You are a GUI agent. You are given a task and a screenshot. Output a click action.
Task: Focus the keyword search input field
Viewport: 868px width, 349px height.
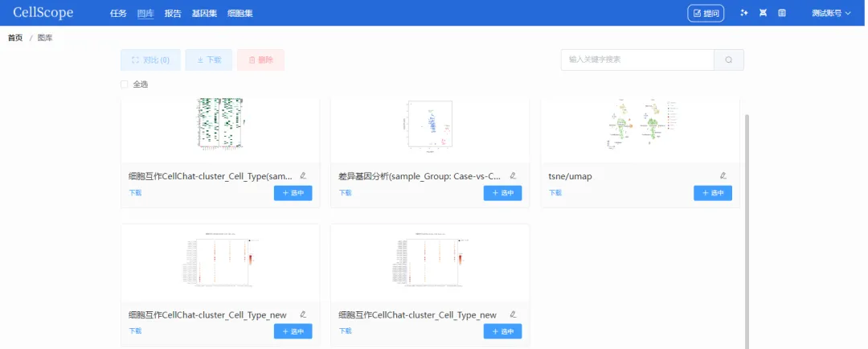coord(637,60)
